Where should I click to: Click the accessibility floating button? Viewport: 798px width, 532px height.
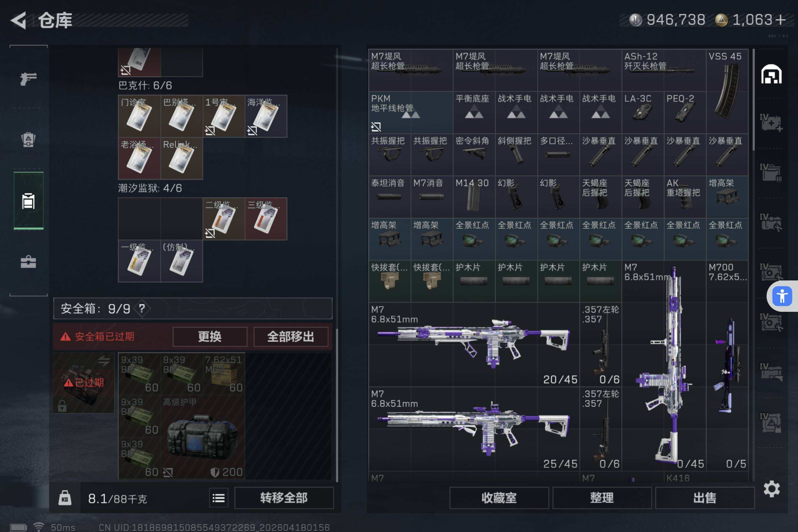coord(782,296)
